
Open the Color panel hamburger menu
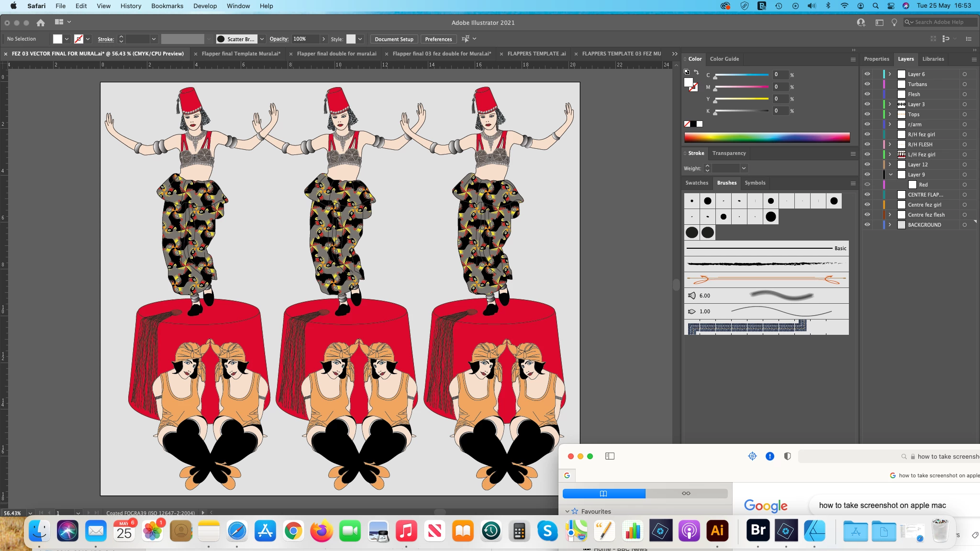point(853,59)
